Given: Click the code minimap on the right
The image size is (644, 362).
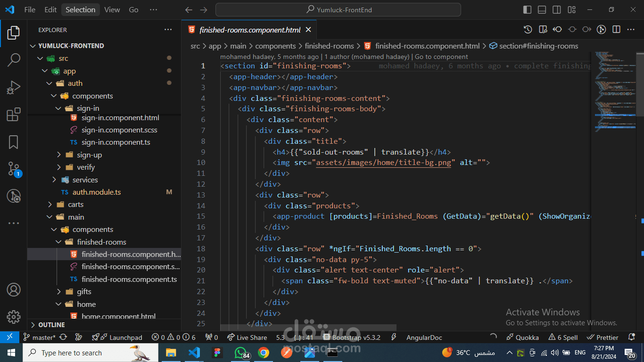Looking at the screenshot, I should click(x=615, y=92).
